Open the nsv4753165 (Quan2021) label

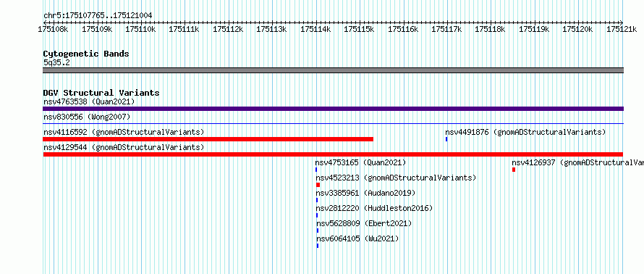360,162
